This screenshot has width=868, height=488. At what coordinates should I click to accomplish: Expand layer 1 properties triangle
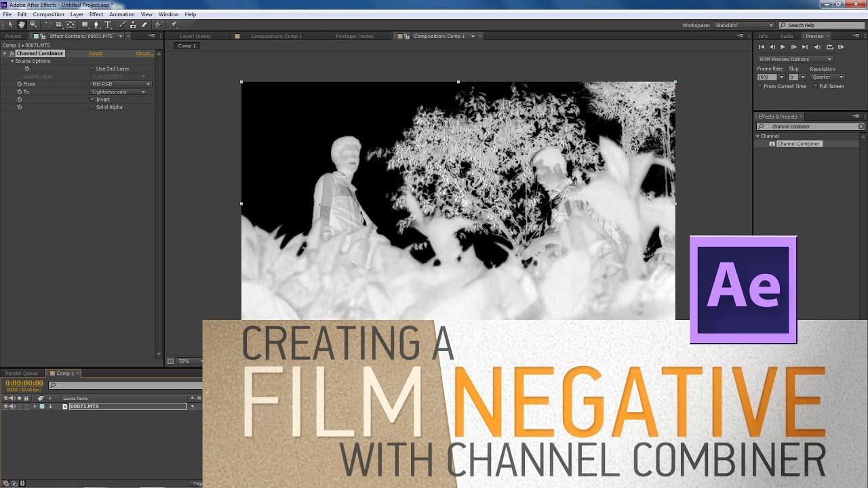click(35, 406)
